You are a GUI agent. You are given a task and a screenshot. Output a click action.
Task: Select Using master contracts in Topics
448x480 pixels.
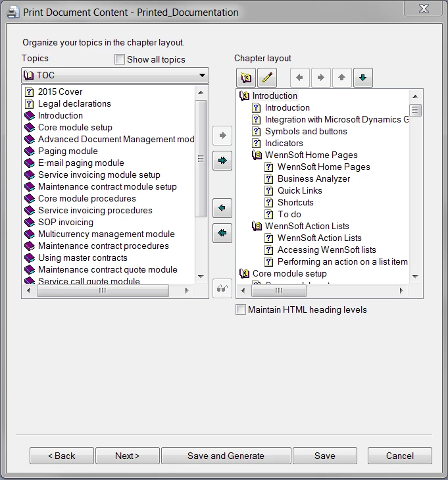pos(83,257)
